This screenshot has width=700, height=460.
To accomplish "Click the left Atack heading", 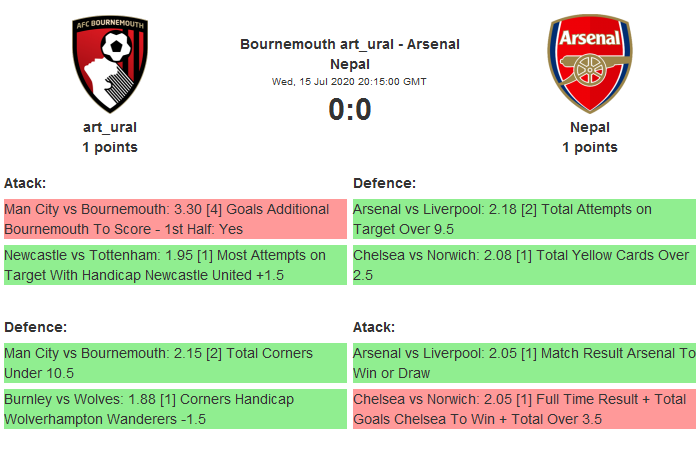I will [26, 183].
